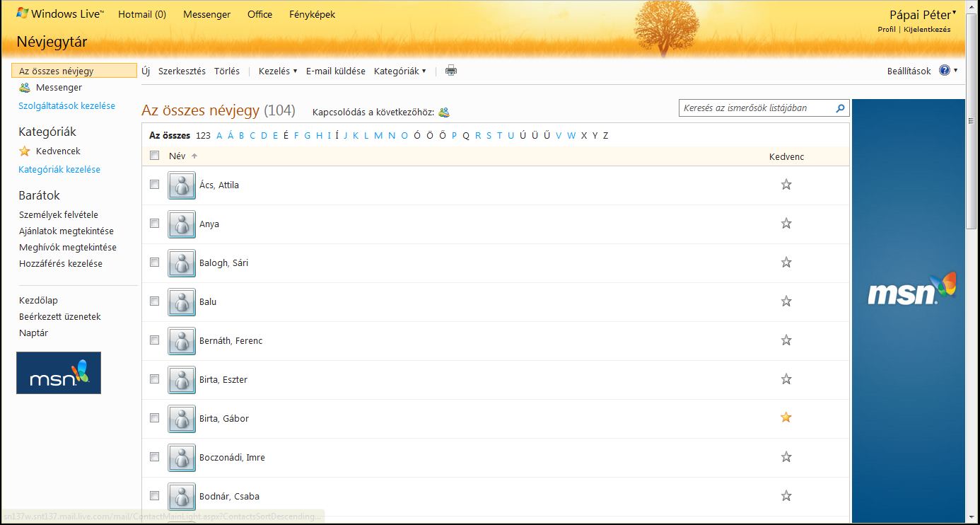Check the box for Balu
This screenshot has height=525, width=980.
(155, 301)
